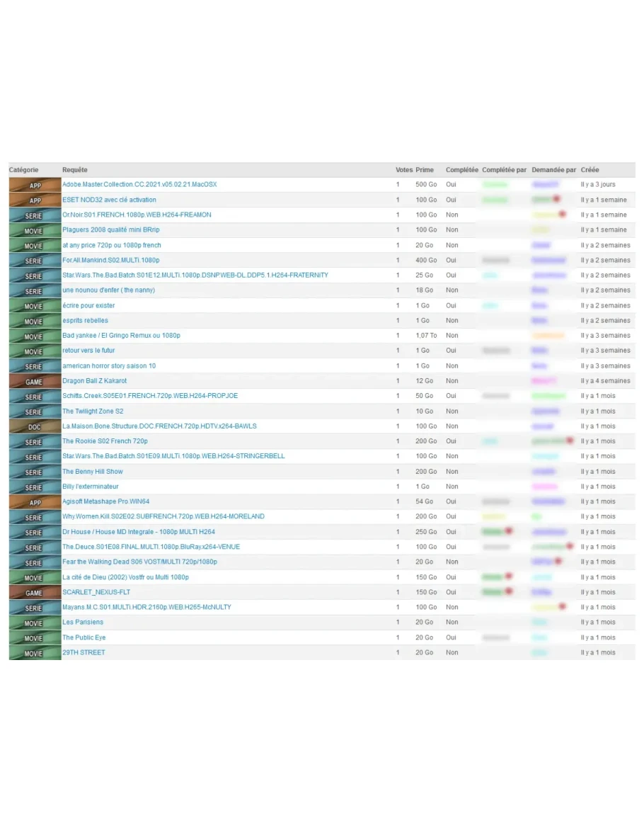Click the APP badge for Agisoft Metashape Pro
The width and height of the screenshot is (644, 818).
(x=35, y=502)
